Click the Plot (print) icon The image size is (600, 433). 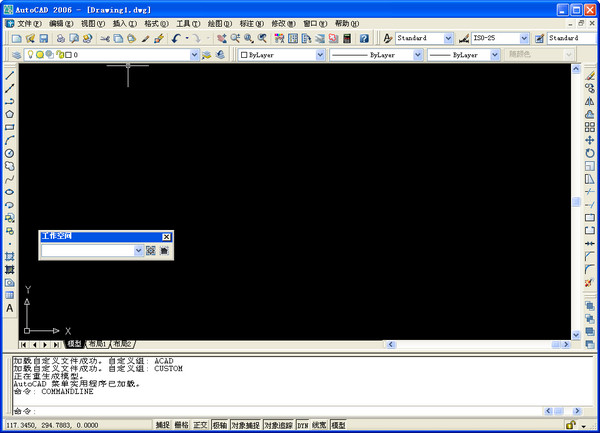(x=60, y=38)
